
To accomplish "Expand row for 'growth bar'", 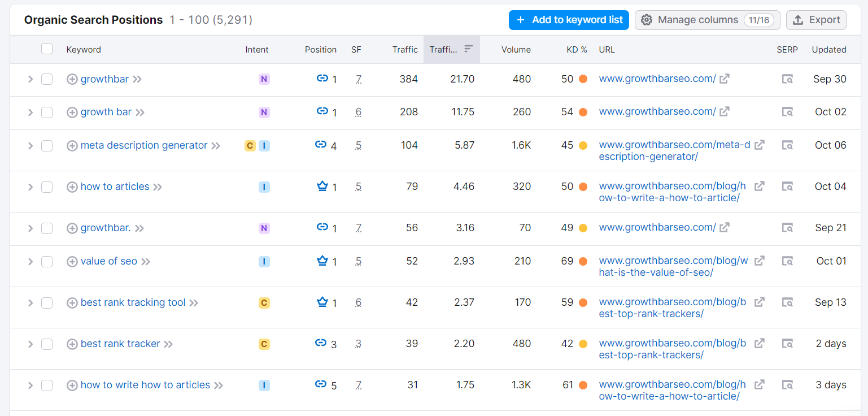I will click(30, 112).
